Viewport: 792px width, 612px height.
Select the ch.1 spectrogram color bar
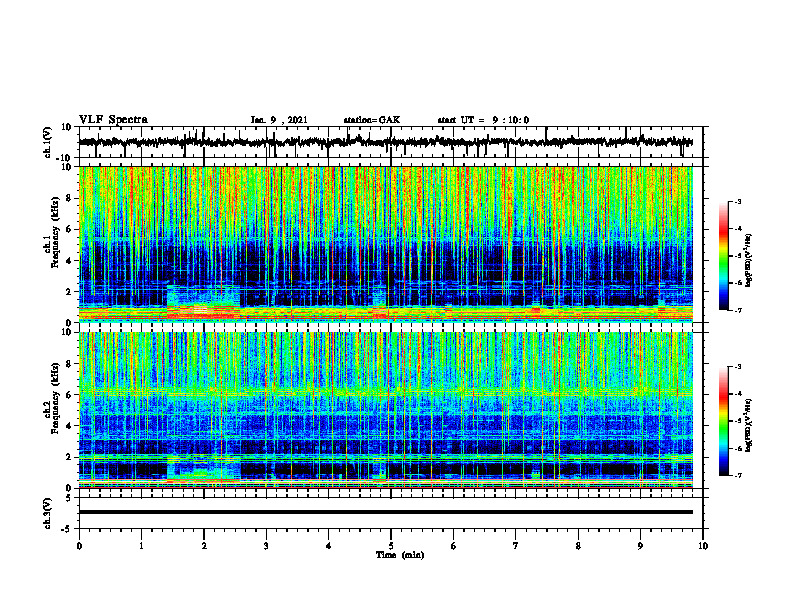[723, 256]
